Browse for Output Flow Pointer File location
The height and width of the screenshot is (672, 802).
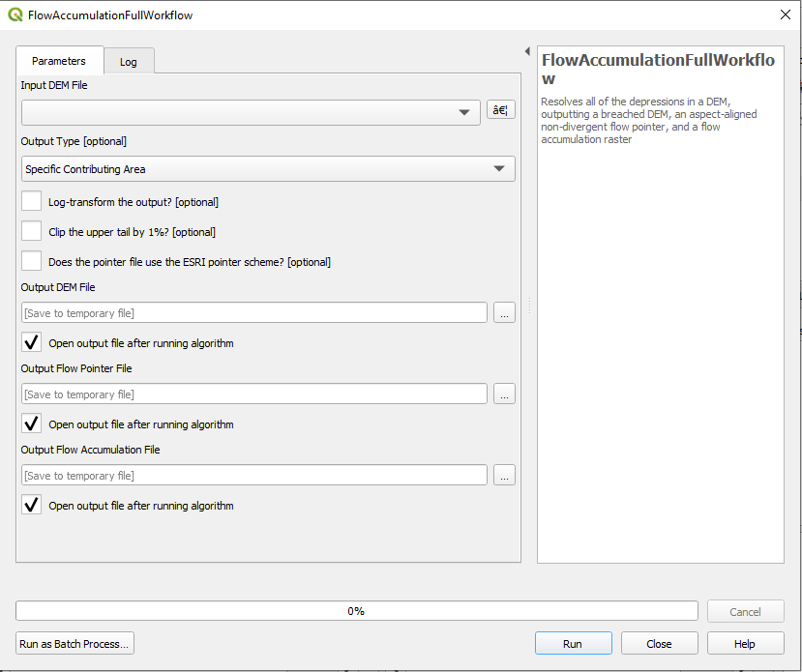504,394
